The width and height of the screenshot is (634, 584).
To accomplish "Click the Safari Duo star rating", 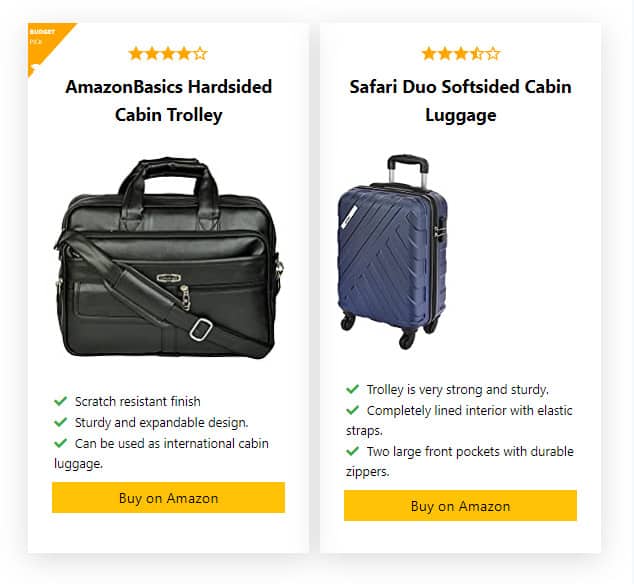I will pyautogui.click(x=460, y=54).
